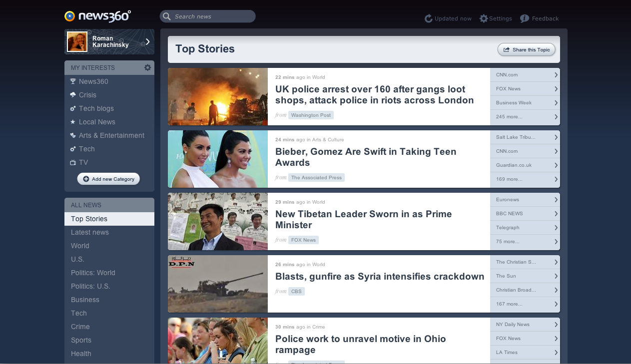Open Business Week source link
The height and width of the screenshot is (364, 631).
525,103
